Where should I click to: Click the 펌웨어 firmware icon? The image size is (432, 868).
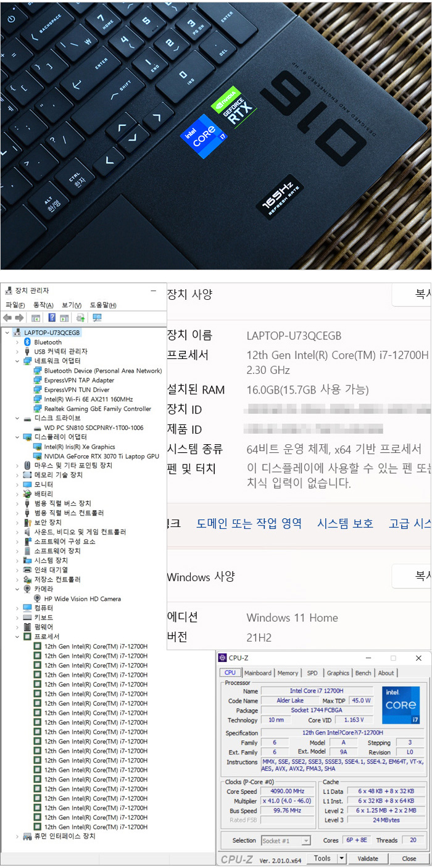click(x=27, y=627)
